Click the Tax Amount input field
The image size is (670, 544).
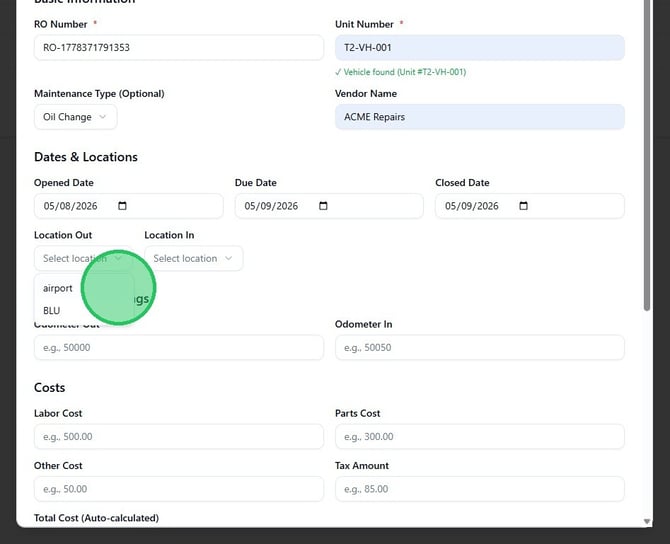click(479, 489)
